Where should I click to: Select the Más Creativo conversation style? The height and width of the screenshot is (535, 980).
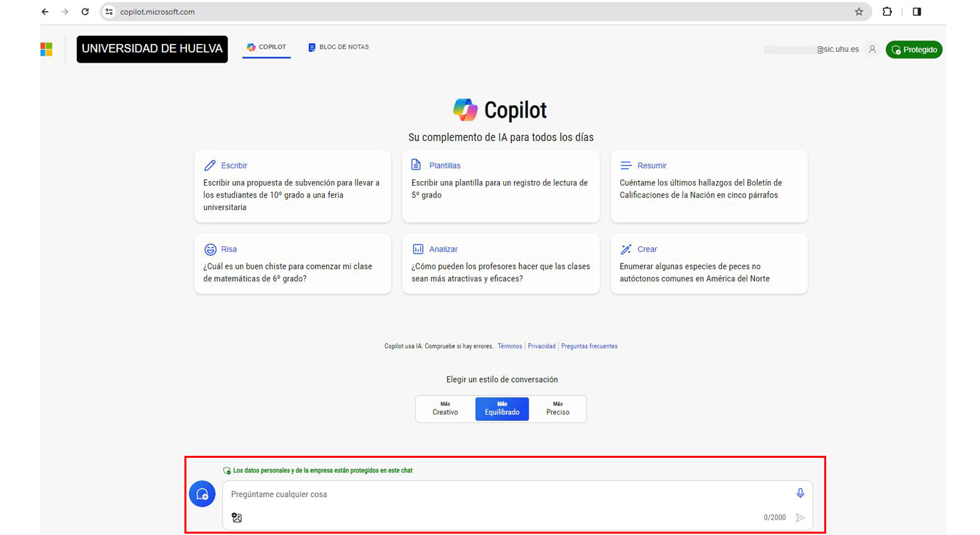tap(445, 409)
